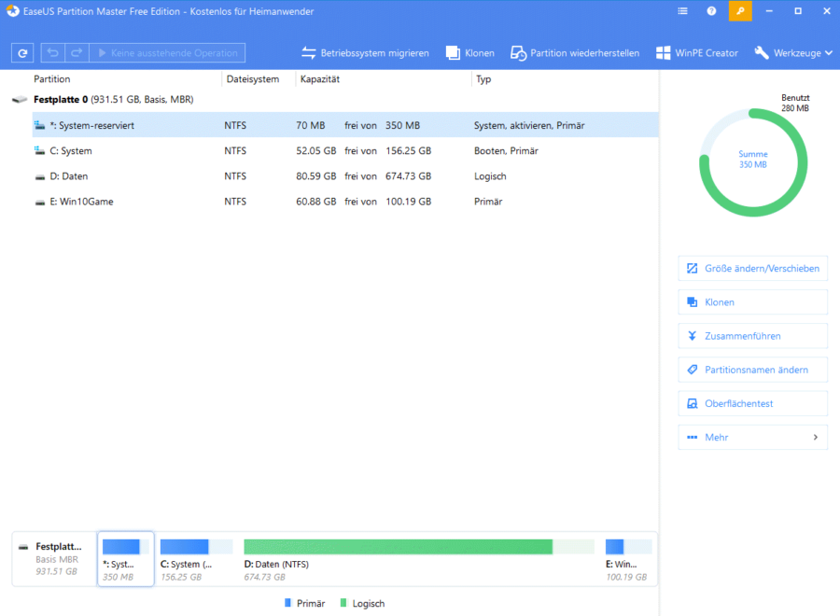Image resolution: width=840 pixels, height=616 pixels.
Task: Expand the Mehr options panel
Action: point(752,437)
